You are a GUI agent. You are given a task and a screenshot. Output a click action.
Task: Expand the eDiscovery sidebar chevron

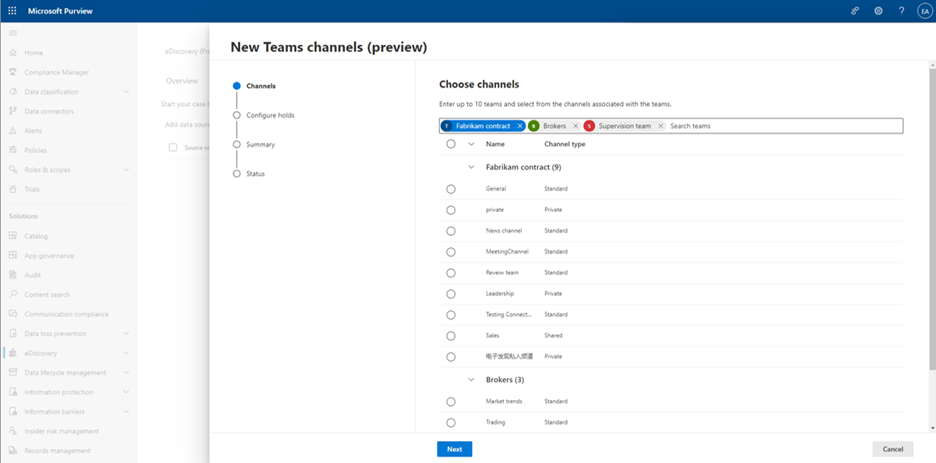coord(125,353)
